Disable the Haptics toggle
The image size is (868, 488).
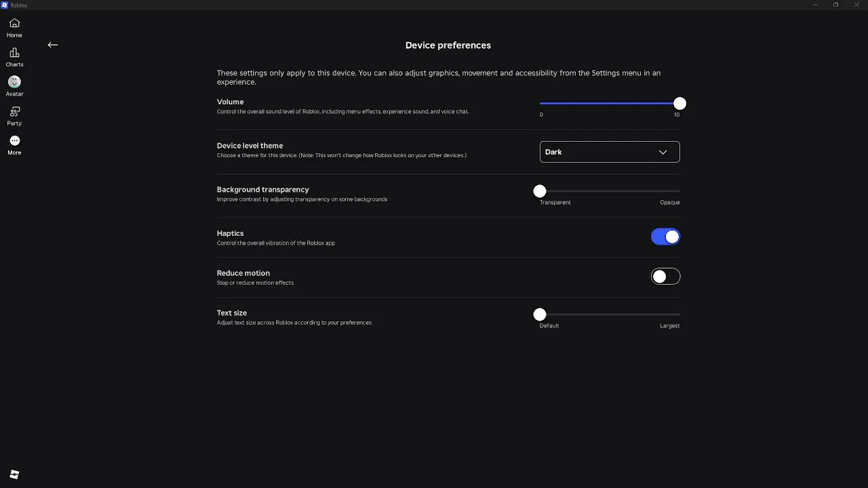pos(665,237)
